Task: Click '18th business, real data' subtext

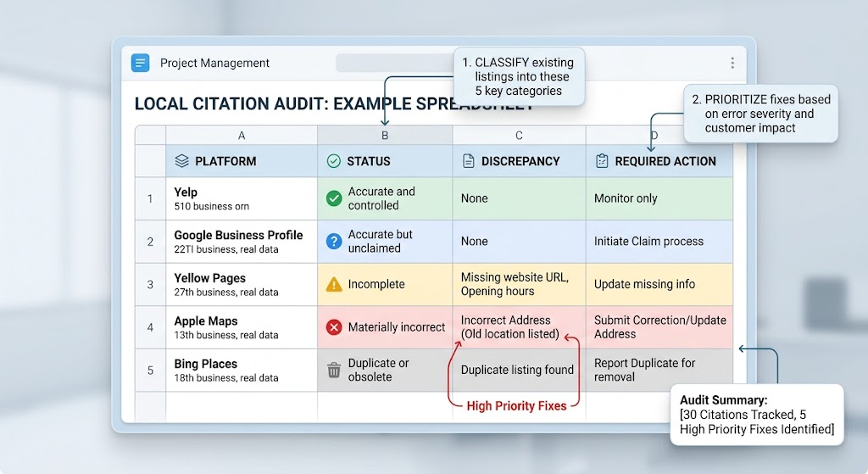Action: pos(225,378)
